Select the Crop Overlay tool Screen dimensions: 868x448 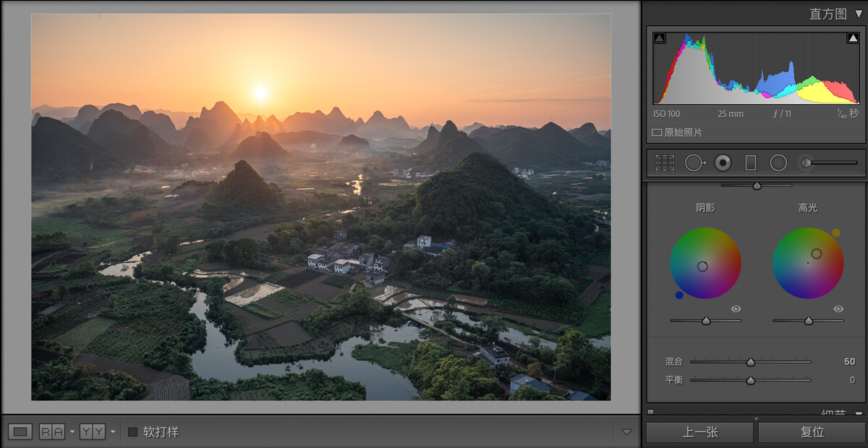[x=665, y=163]
